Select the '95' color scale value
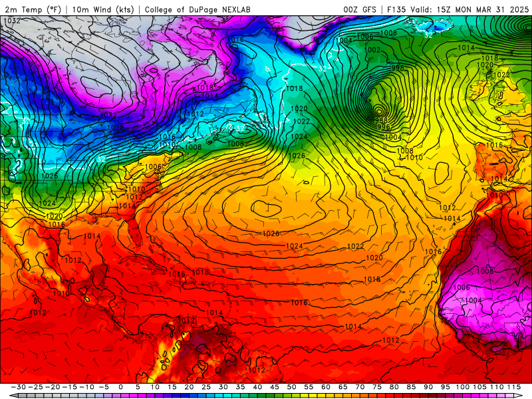Viewport: 532px width, 399px height. (446, 387)
